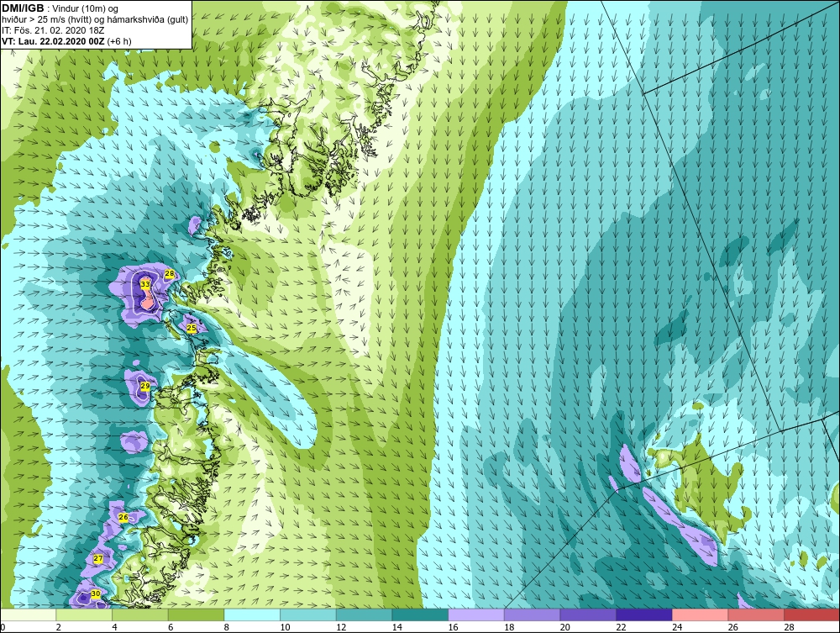Click the yellow gust label 26

[123, 518]
